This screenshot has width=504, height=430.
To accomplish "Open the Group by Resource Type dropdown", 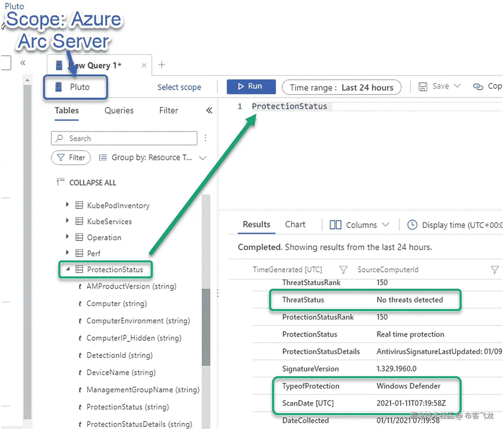I will point(153,158).
